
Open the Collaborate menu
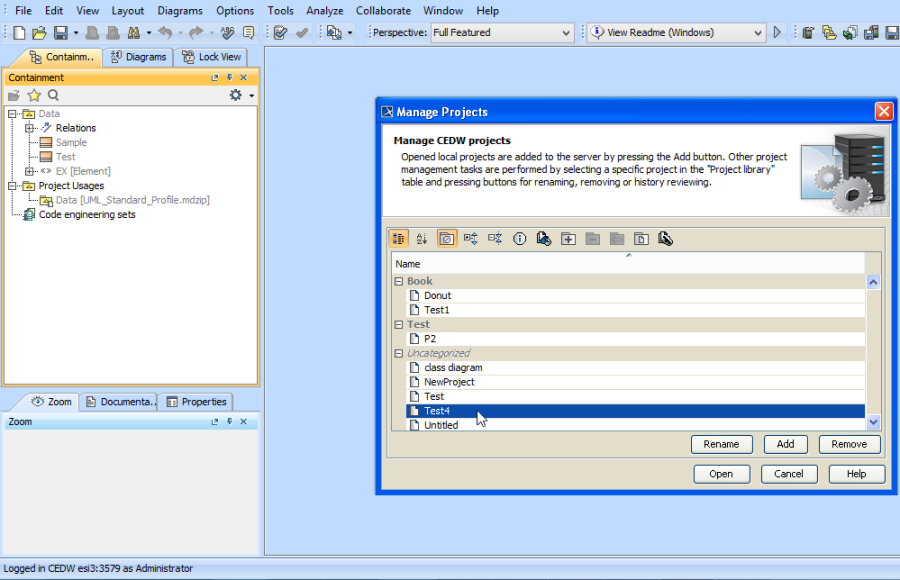tap(383, 11)
